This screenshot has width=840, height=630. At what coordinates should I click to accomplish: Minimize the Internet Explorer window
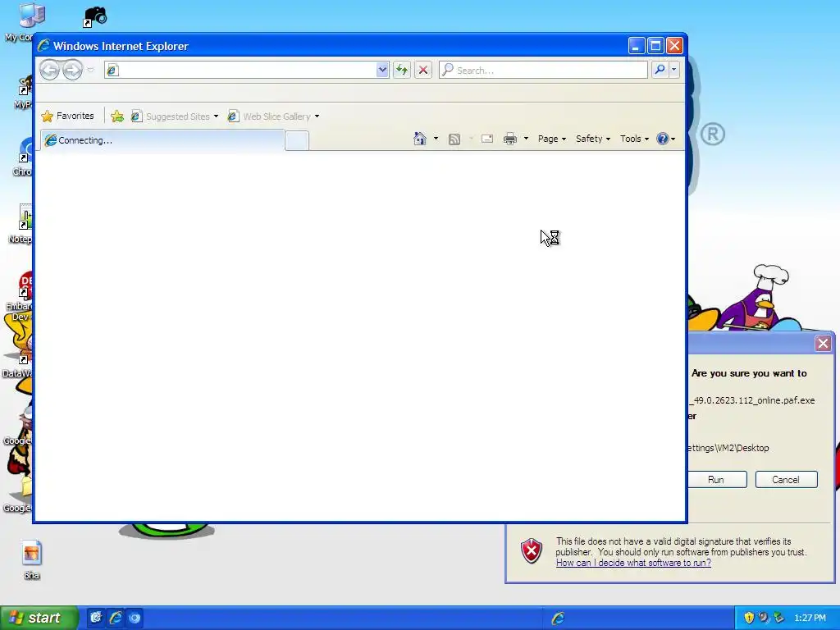coord(637,46)
